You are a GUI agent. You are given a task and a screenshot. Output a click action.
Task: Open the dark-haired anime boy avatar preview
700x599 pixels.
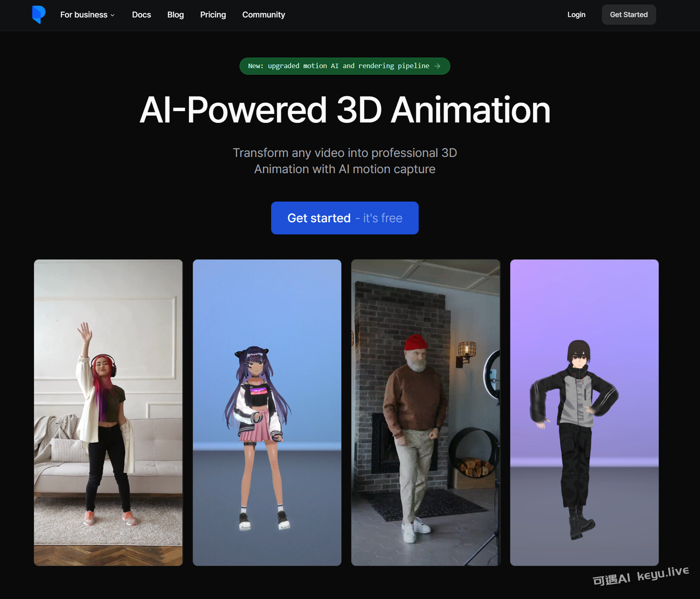(x=584, y=412)
